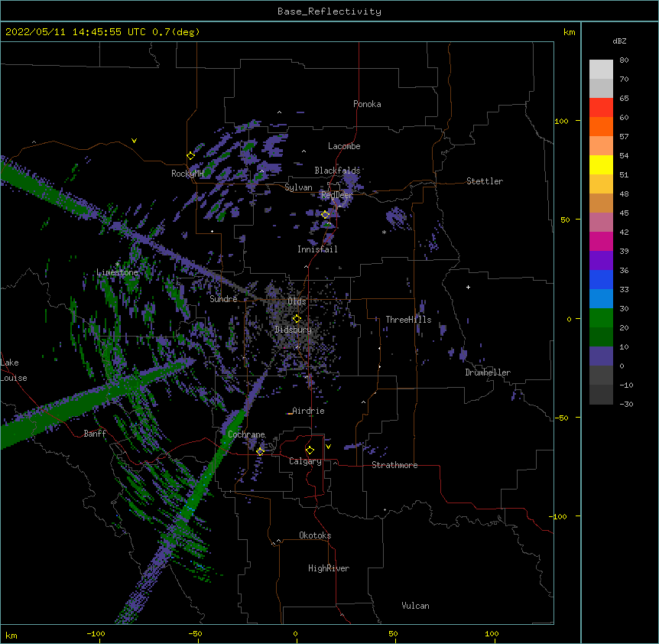659x644 pixels.
Task: Pick the yellow 51-54 dBZ legend swatch
Action: [601, 164]
